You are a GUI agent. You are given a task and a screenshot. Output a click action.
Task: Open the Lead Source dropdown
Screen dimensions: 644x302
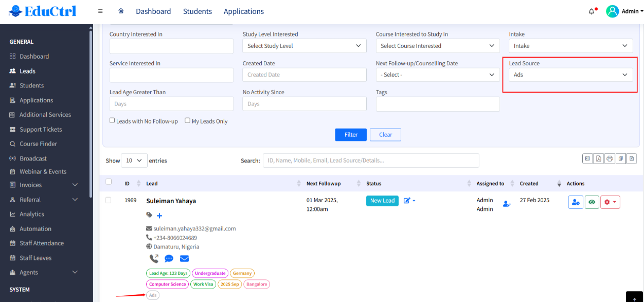(x=570, y=75)
